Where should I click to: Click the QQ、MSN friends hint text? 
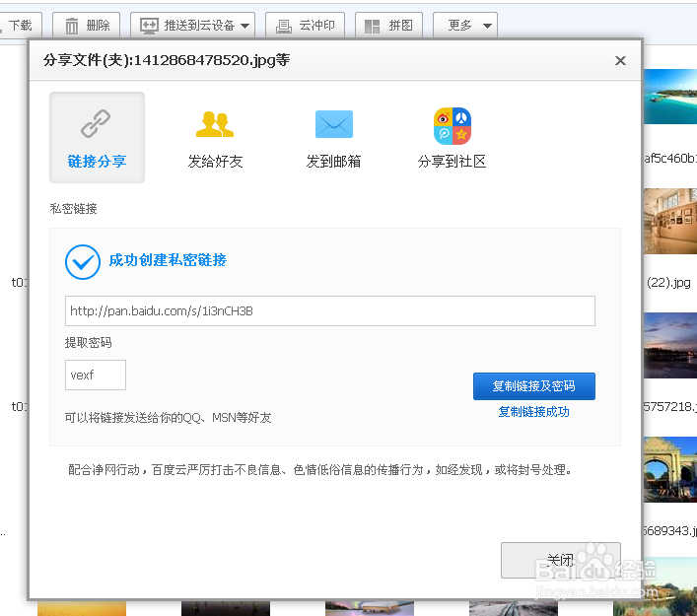pos(168,418)
